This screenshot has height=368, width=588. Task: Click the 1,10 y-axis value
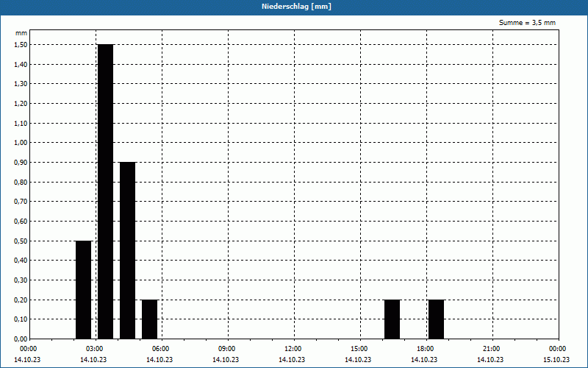21,123
